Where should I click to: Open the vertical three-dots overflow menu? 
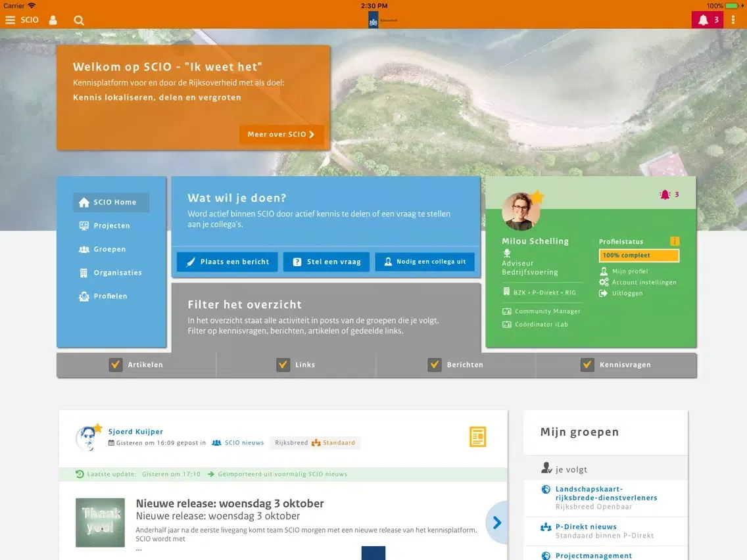tap(733, 20)
